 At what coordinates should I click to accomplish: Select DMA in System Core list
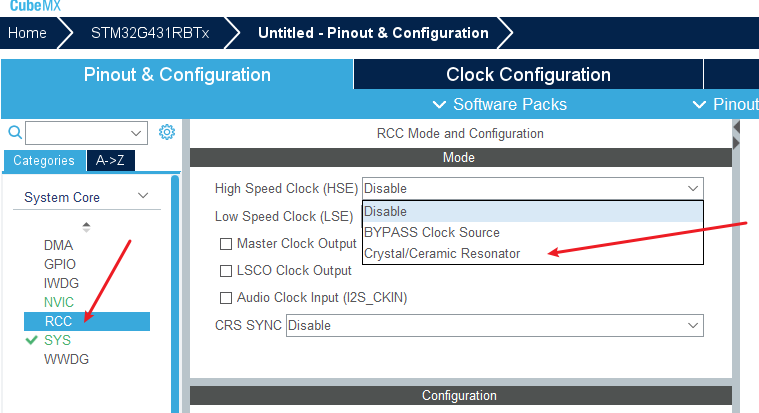[59, 245]
